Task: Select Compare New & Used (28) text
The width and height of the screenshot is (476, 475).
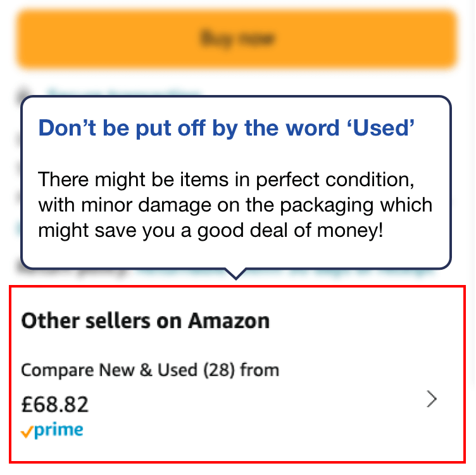Action: [149, 370]
